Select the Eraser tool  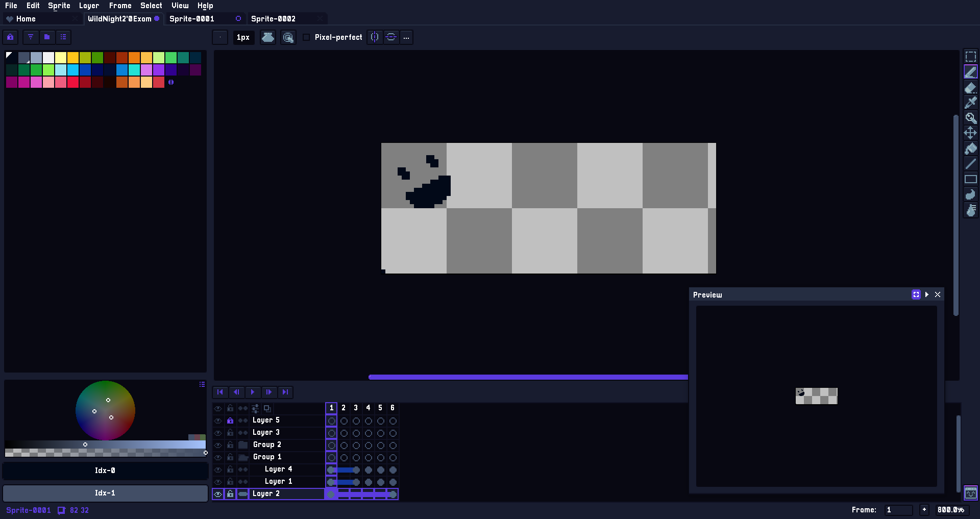click(970, 87)
